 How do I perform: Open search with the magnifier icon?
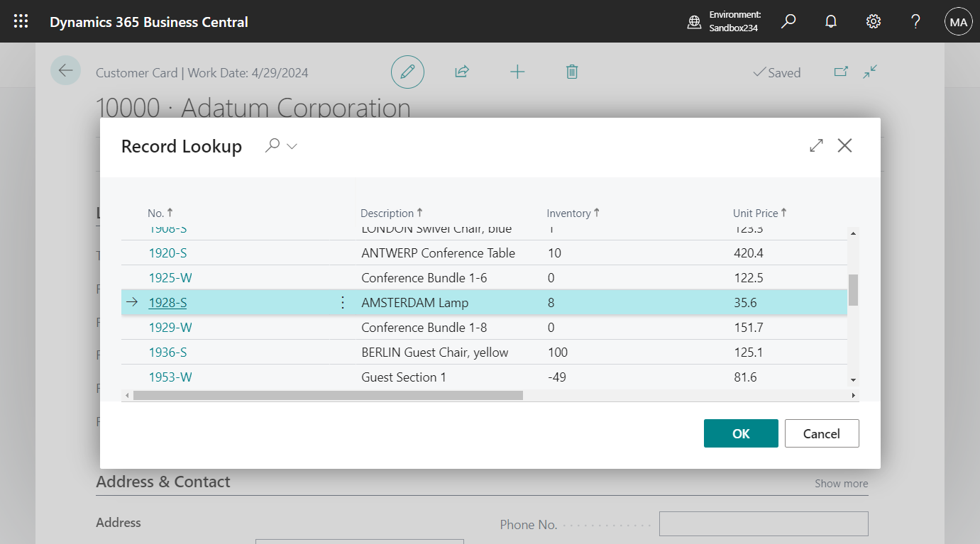pos(788,21)
